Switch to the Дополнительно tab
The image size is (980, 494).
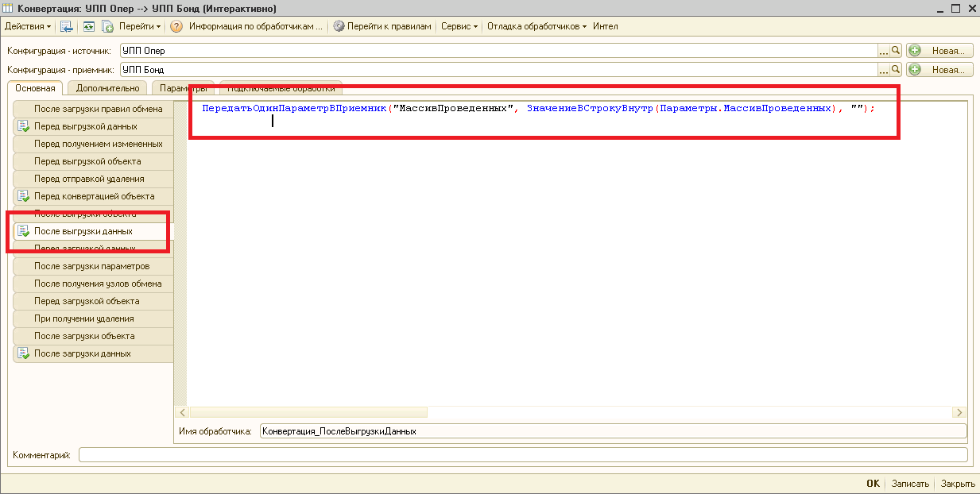[107, 88]
